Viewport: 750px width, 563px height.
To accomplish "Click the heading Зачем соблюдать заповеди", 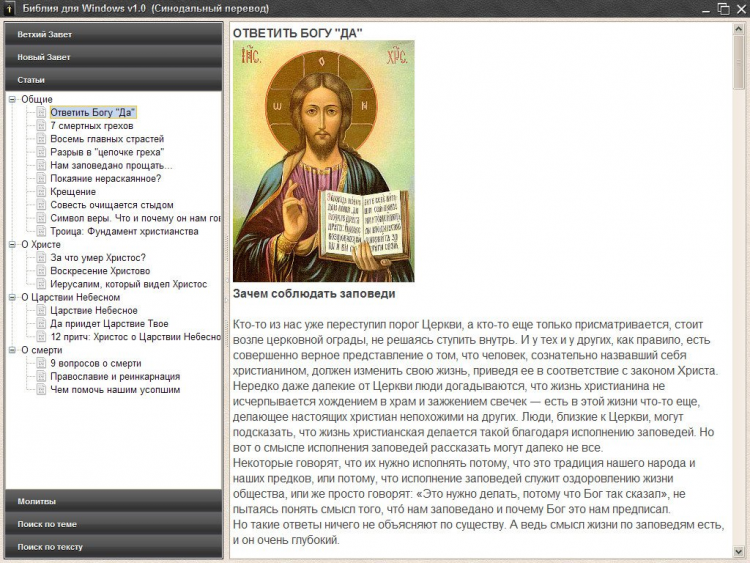I will (314, 294).
